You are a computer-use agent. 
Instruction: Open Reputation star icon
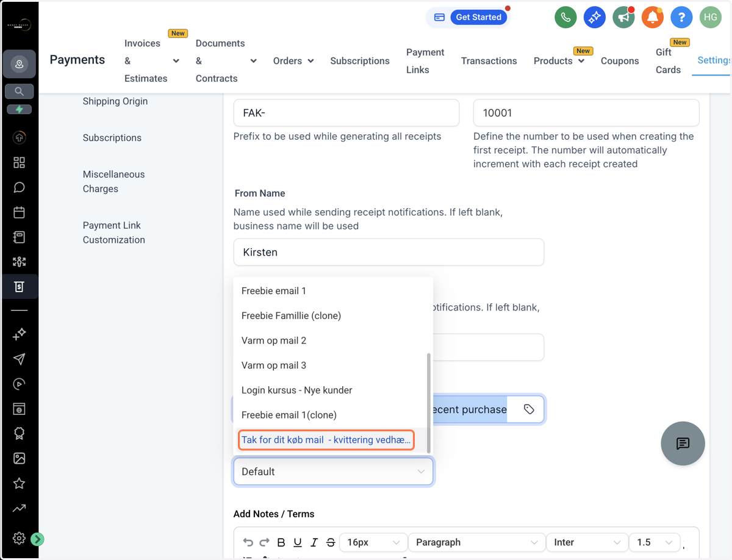click(19, 483)
